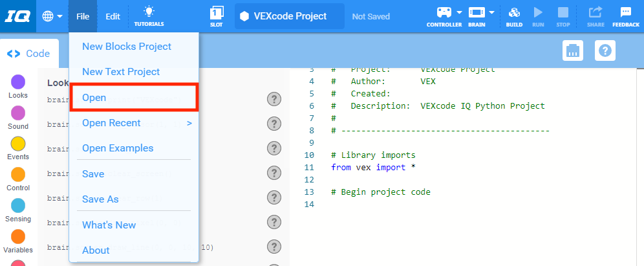Select the blue Sensing category

(x=17, y=210)
